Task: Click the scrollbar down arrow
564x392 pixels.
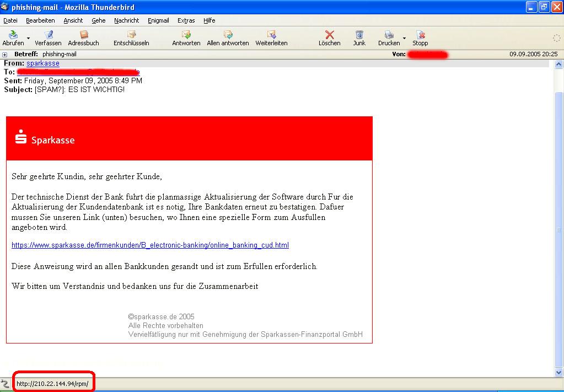Action: 558,373
